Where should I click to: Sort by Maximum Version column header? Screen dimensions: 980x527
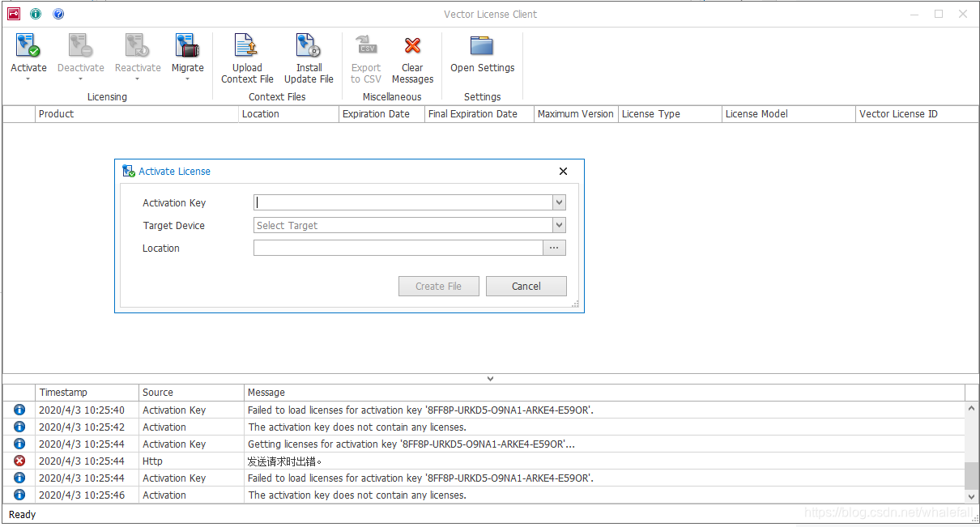coord(577,114)
